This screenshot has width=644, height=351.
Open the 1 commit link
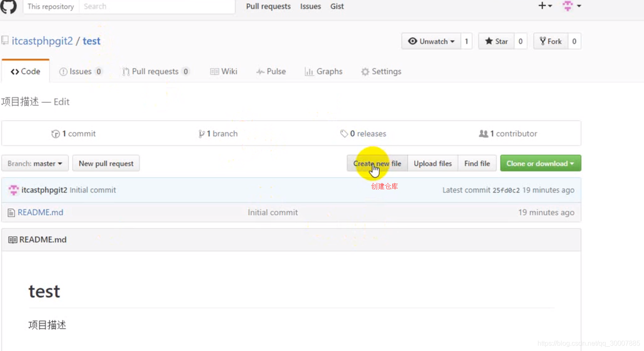point(74,134)
